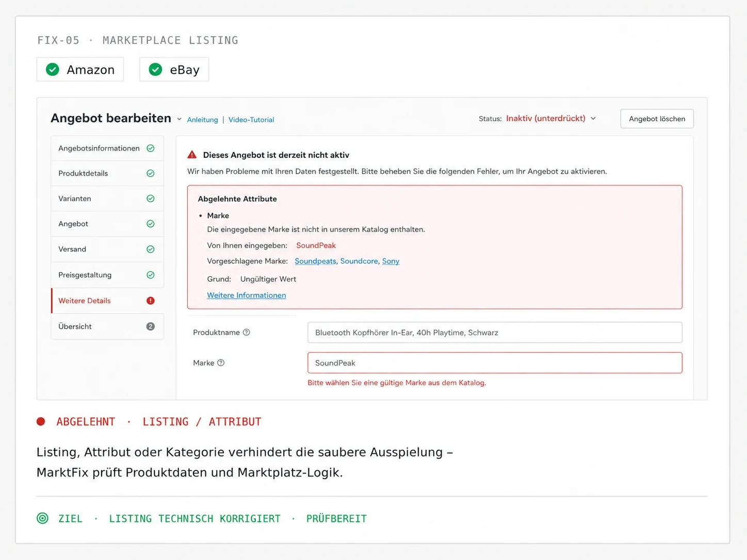This screenshot has width=747, height=560.
Task: Click the number 2 badge beside Übersicht
Action: coord(151,326)
